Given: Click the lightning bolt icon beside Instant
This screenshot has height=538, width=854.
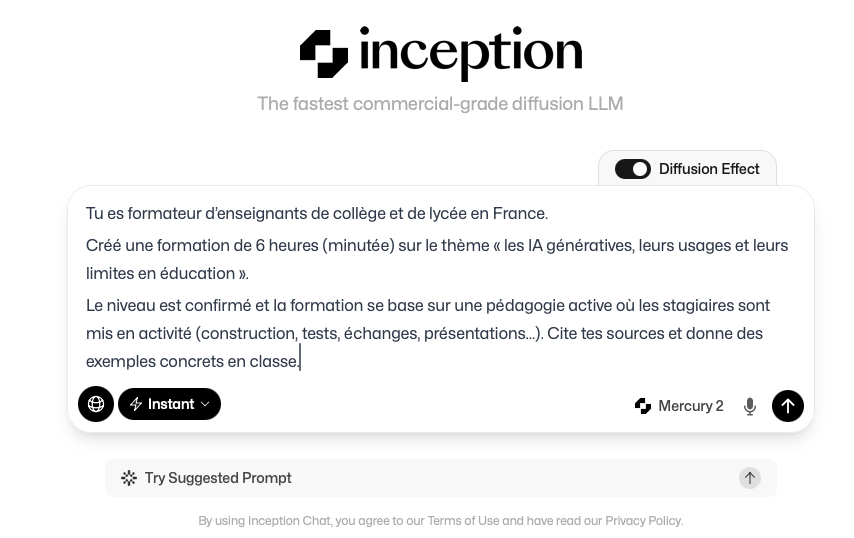Looking at the screenshot, I should tap(136, 404).
